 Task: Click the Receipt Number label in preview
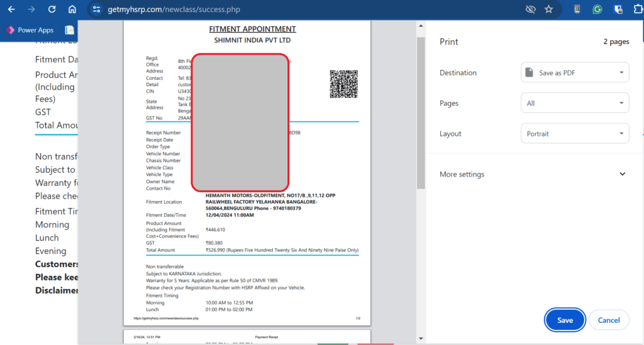click(163, 133)
